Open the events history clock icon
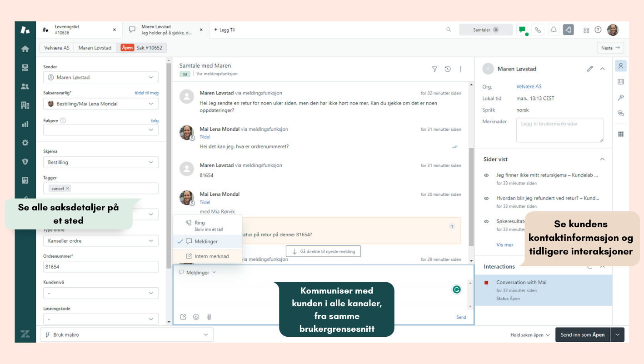The height and width of the screenshot is (364, 644). (448, 69)
